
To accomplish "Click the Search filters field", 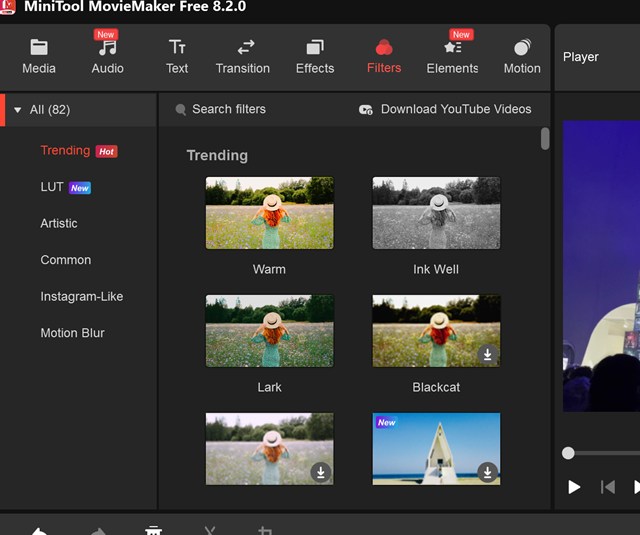I will [x=229, y=109].
